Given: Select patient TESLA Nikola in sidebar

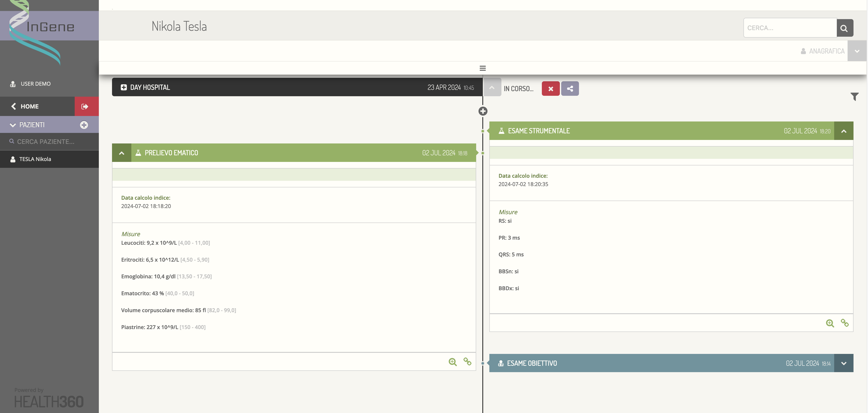Looking at the screenshot, I should pos(49,159).
